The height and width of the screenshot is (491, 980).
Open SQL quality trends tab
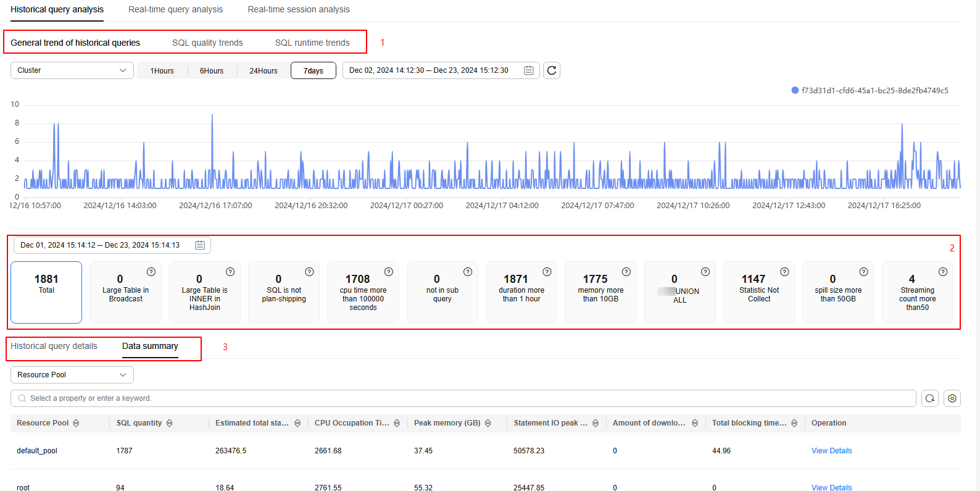(207, 43)
